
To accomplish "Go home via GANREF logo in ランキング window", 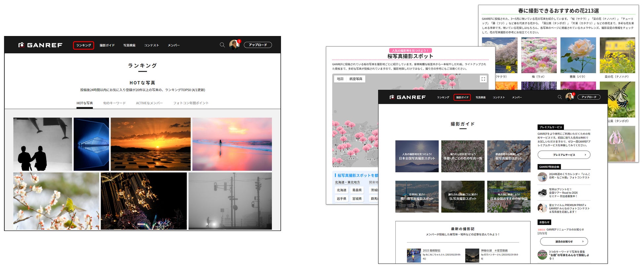I will pos(40,45).
